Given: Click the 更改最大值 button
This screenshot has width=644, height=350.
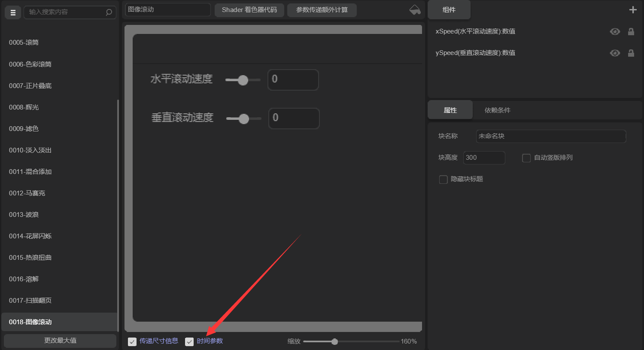Looking at the screenshot, I should (x=60, y=341).
